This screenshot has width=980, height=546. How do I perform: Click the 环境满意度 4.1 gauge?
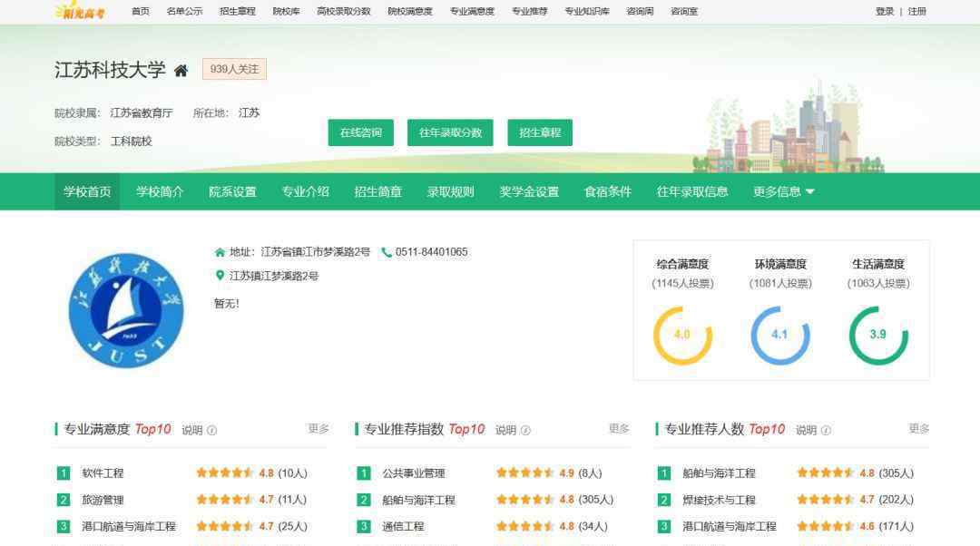tap(780, 335)
